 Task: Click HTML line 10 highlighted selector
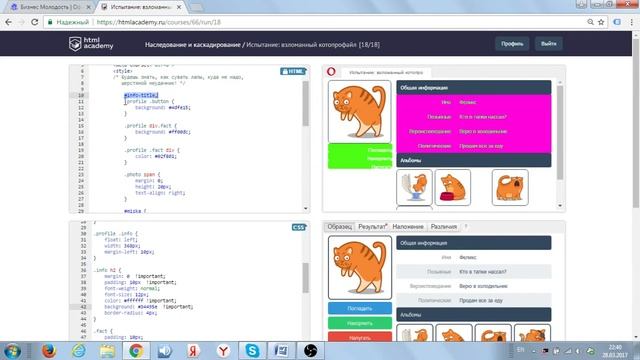click(141, 95)
